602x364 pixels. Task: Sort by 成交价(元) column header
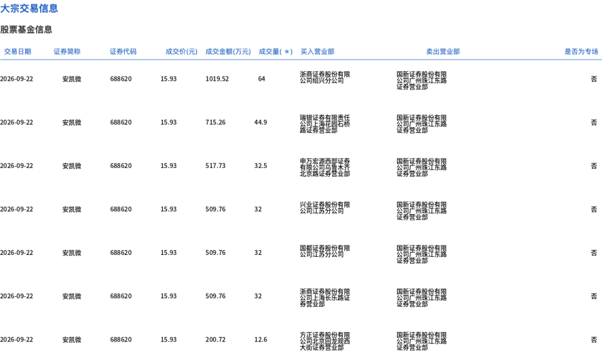click(181, 51)
